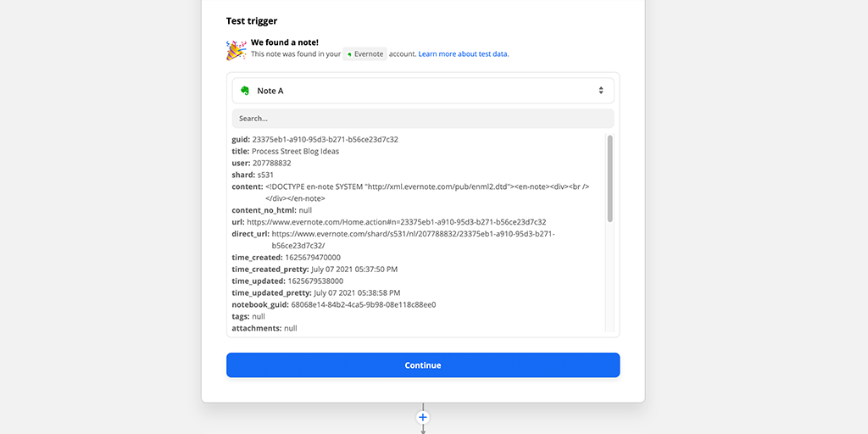
Task: Click the up-down arrows on Note A selector
Action: (601, 91)
